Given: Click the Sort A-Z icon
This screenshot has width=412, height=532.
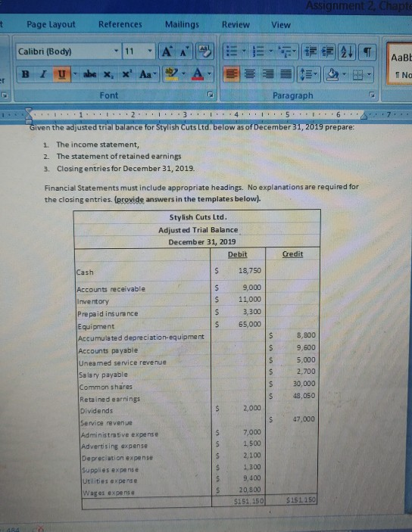Looking at the screenshot, I should [x=346, y=52].
